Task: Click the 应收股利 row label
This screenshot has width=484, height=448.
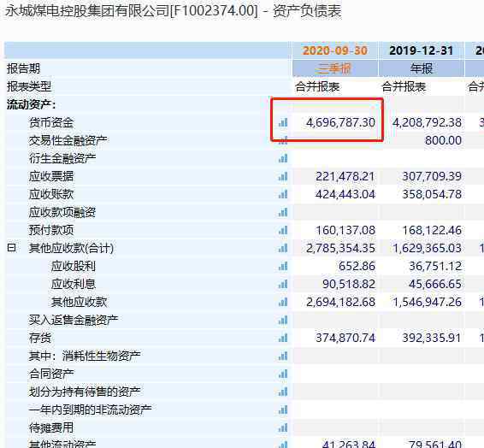Action: click(x=74, y=266)
